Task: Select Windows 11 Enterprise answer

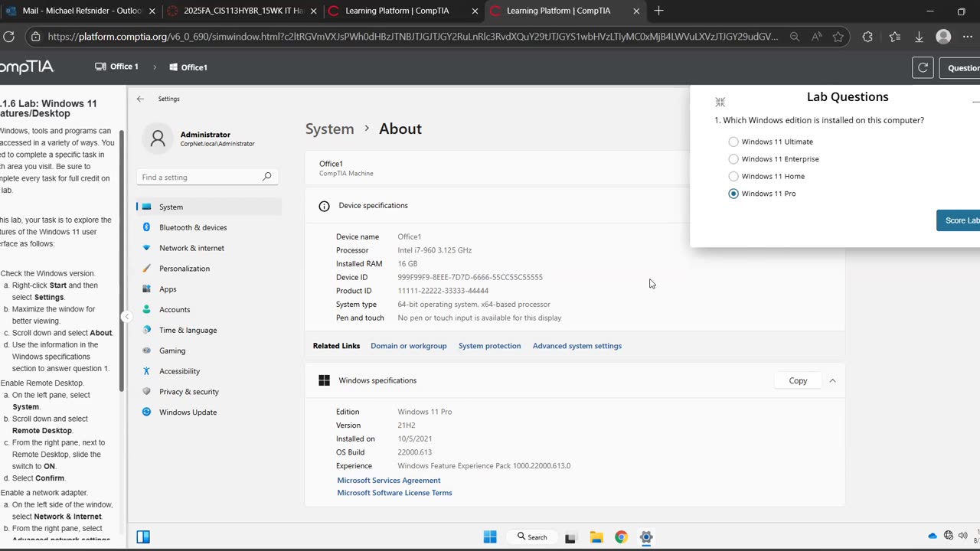Action: [x=733, y=159]
